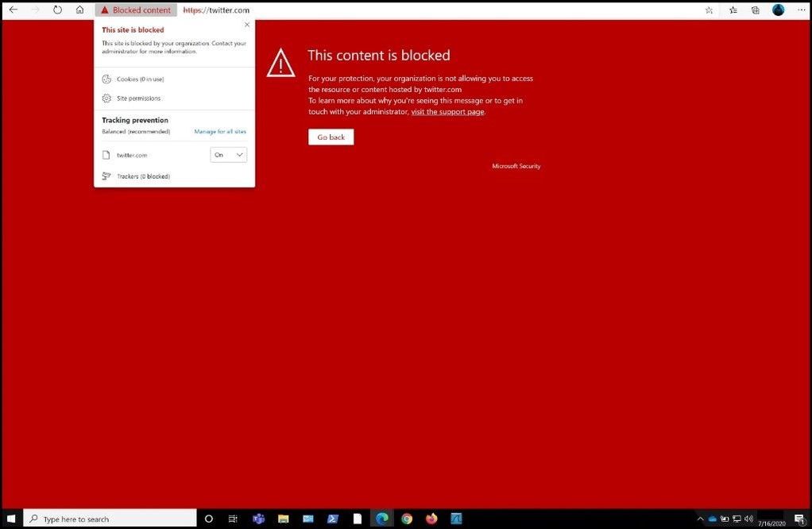This screenshot has height=529, width=812.
Task: Open Site permissions entry
Action: [175, 98]
